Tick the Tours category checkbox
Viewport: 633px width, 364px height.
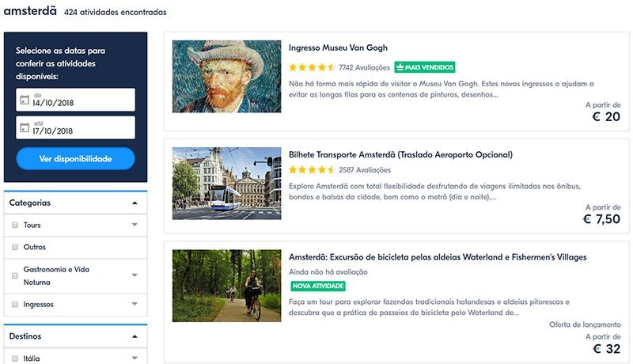(x=15, y=226)
